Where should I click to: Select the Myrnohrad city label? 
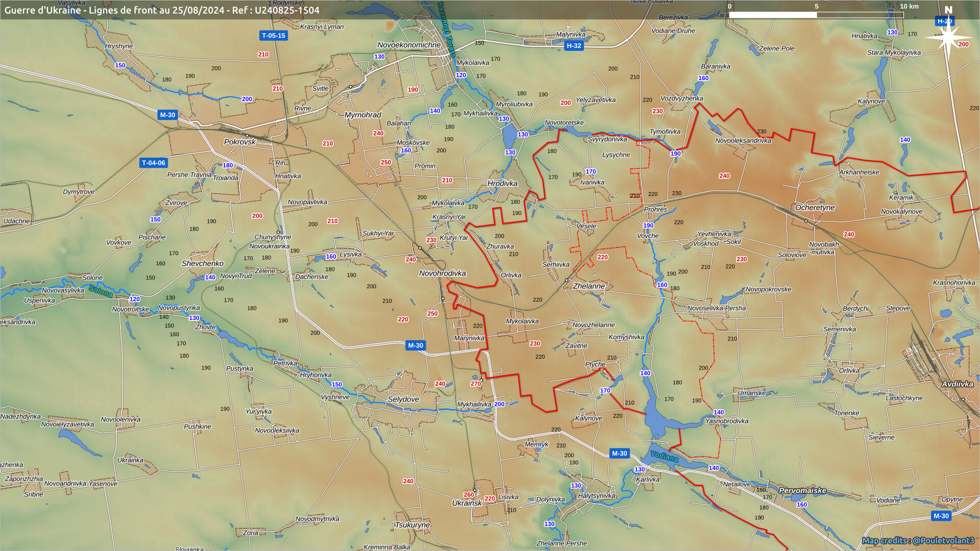click(x=363, y=115)
